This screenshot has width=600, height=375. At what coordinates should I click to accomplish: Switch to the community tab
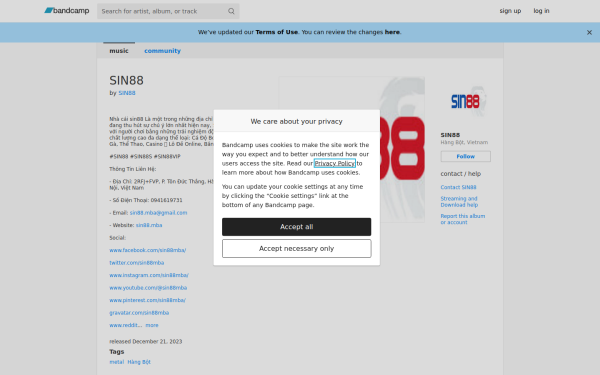[x=162, y=51]
